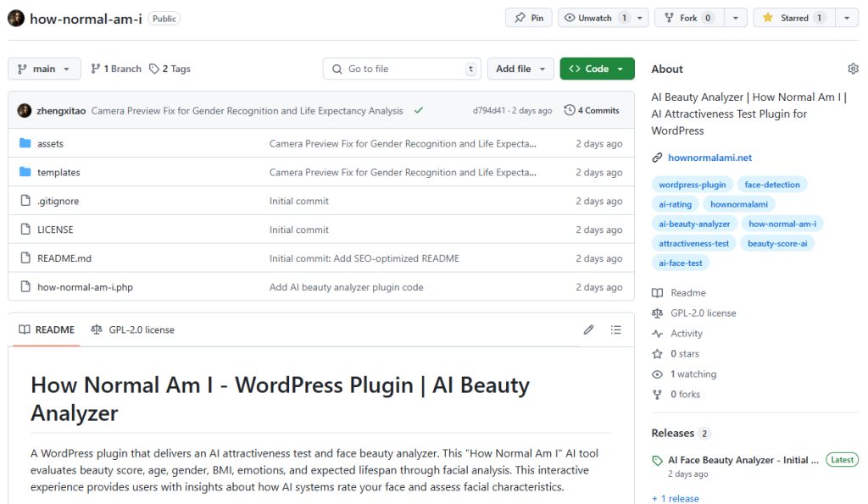Open the latest commit message about Camera Preview Fix

[x=247, y=111]
